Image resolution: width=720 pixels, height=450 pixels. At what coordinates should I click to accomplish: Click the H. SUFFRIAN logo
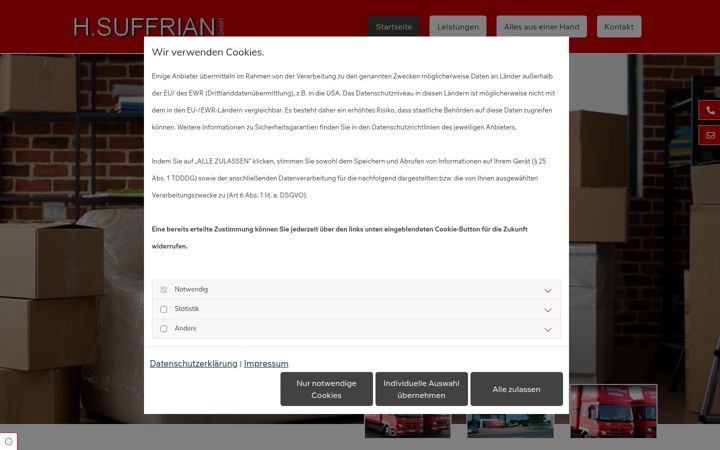pos(148,27)
